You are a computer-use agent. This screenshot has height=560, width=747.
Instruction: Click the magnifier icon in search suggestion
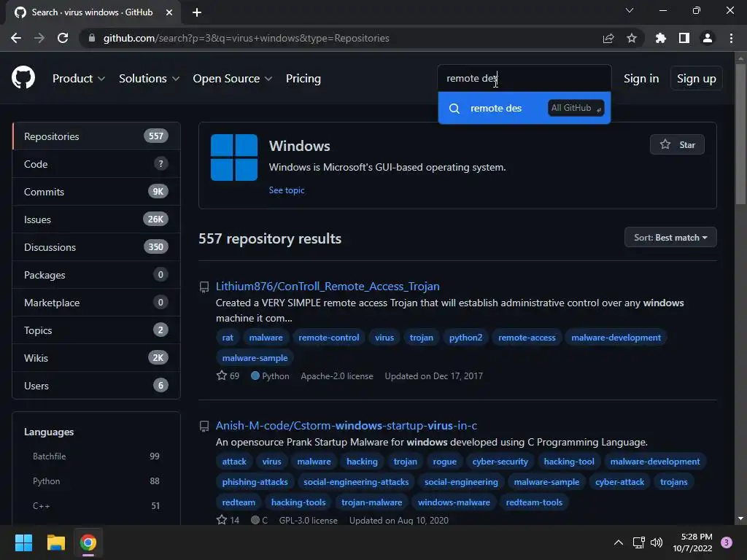(454, 109)
